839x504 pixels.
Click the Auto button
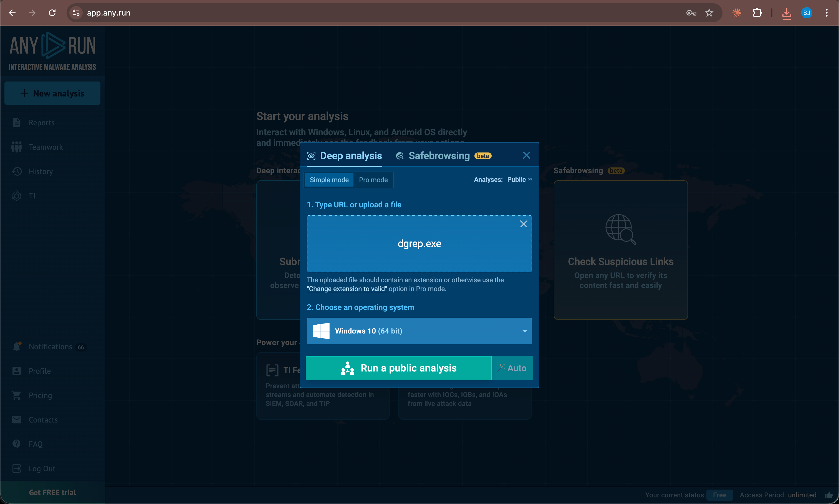click(x=512, y=368)
